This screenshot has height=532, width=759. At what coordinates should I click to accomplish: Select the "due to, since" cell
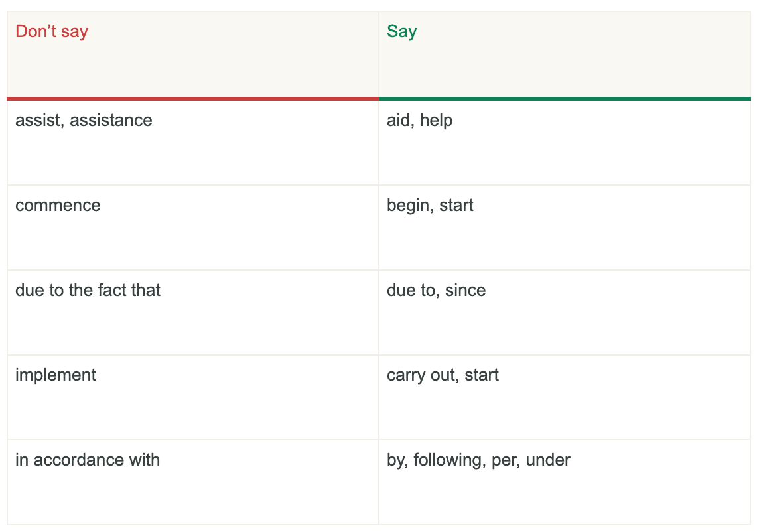pyautogui.click(x=436, y=290)
